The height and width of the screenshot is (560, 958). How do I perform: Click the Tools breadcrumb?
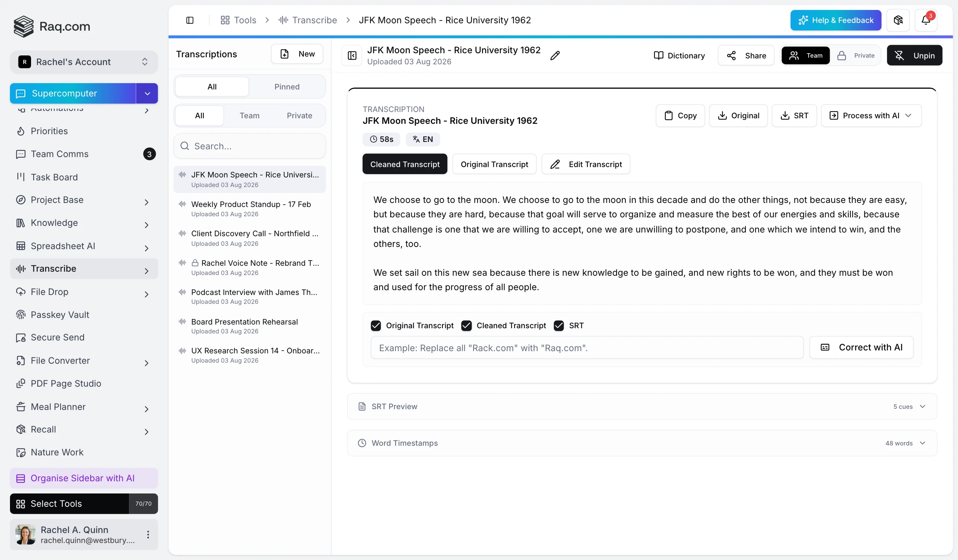(238, 20)
